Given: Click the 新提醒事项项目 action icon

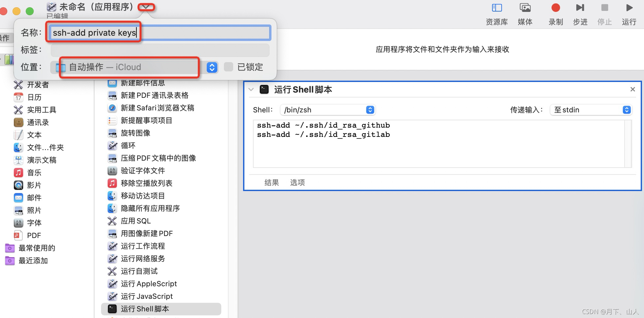Looking at the screenshot, I should click(x=112, y=121).
